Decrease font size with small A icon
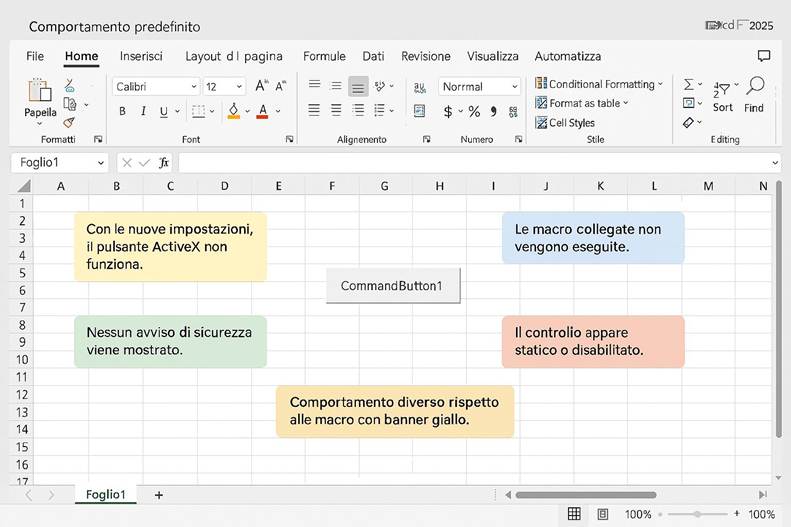 click(x=281, y=86)
